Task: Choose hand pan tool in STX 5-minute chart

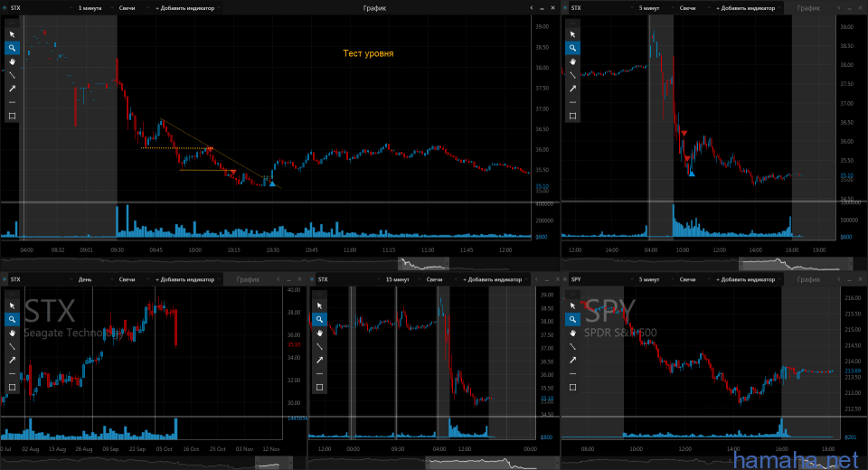Action: tap(573, 61)
